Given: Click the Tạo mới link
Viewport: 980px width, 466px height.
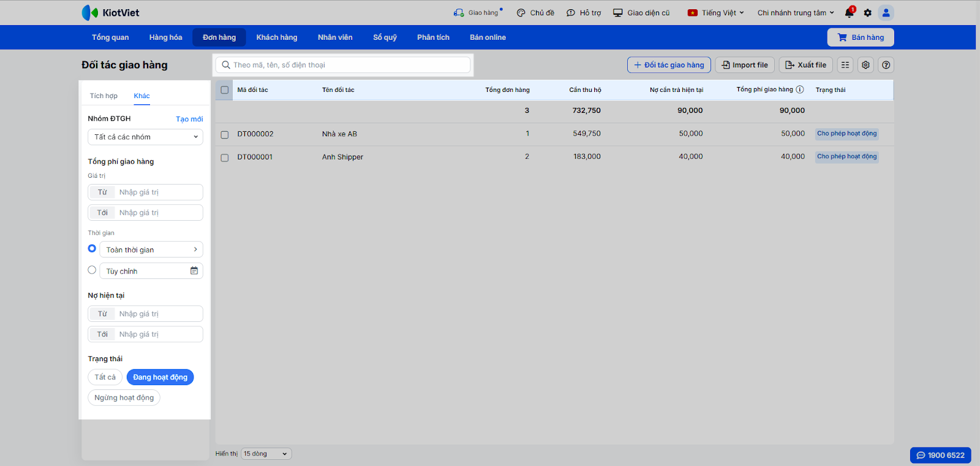Looking at the screenshot, I should pyautogui.click(x=189, y=119).
